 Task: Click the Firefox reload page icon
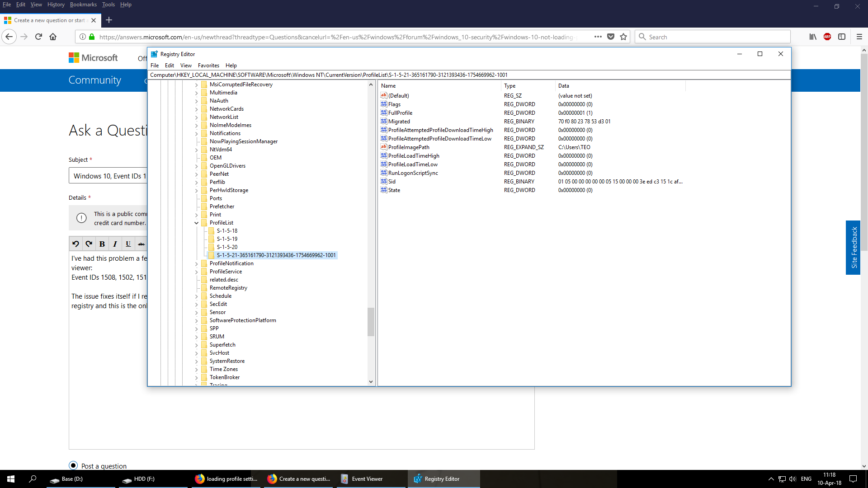coord(38,37)
